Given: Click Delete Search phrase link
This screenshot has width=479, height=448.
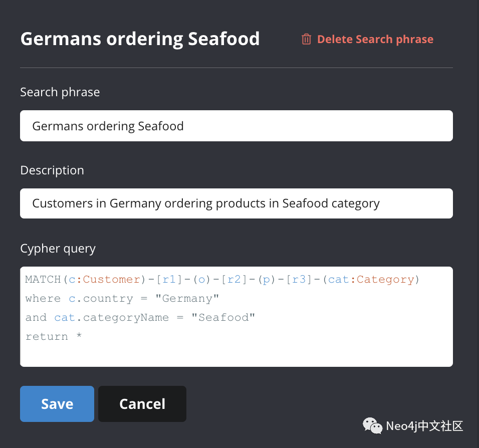Looking at the screenshot, I should [x=375, y=39].
